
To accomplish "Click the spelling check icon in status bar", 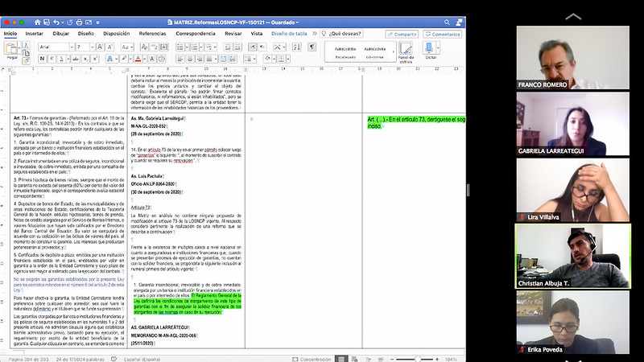I will [114, 359].
